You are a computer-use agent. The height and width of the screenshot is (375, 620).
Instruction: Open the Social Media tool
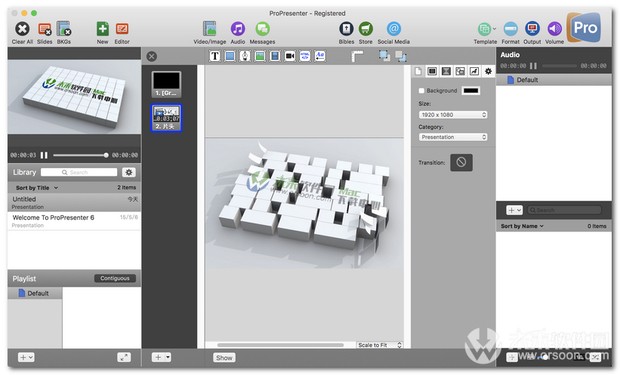[393, 28]
